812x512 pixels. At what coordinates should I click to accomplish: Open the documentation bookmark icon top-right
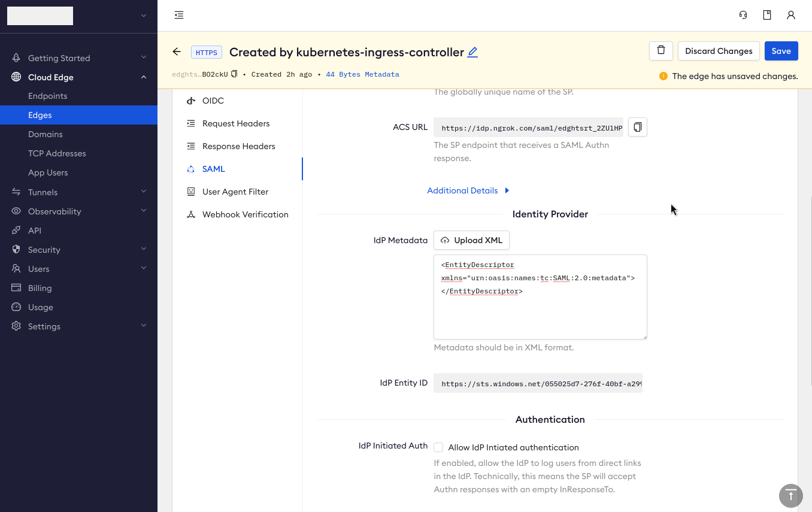pyautogui.click(x=766, y=15)
